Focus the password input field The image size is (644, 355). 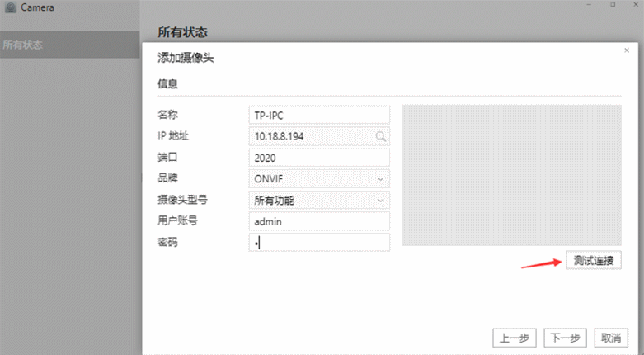pyautogui.click(x=319, y=243)
